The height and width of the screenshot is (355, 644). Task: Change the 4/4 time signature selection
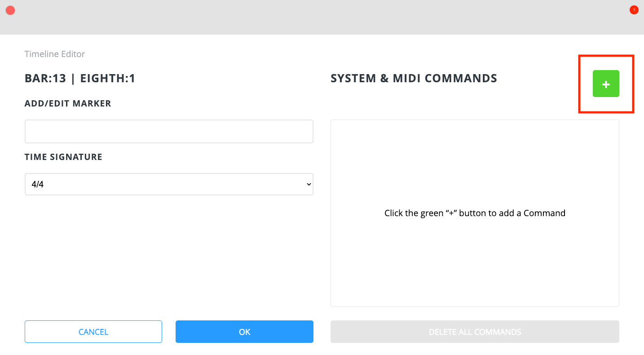coord(169,184)
